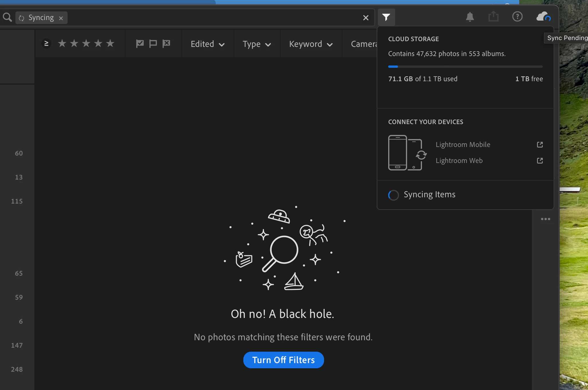Screen dimensions: 588x390
Task: Open the help question mark icon
Action: point(517,17)
